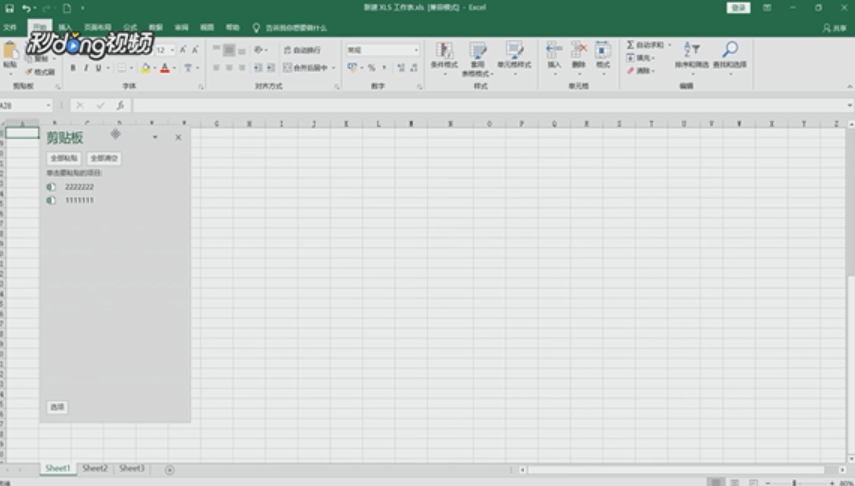Undo the last action in quick access toolbar
Screen dimensions: 855x486
pos(26,8)
